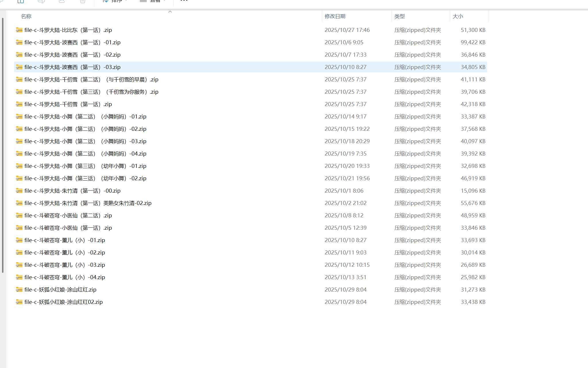The height and width of the screenshot is (368, 588).
Task: Click zip icon of 小舞（第二话）（小舞妈妈）-01.zip
Action: 19,116
